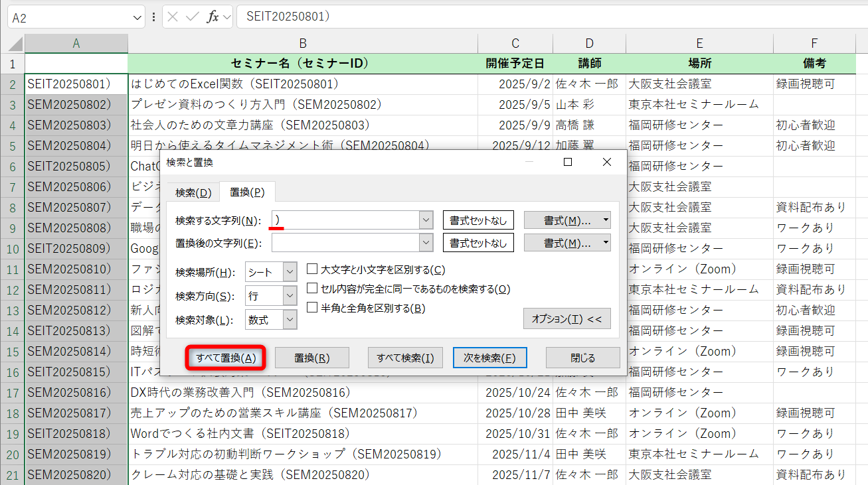This screenshot has height=485, width=868.
Task: Click the Select All triangle at the sheet corner
Action: [13, 42]
